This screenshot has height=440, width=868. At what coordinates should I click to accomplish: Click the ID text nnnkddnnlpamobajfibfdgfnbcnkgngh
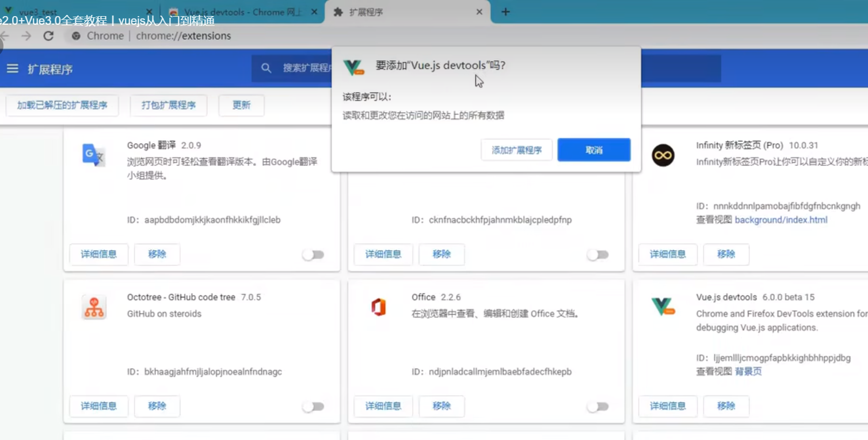787,206
